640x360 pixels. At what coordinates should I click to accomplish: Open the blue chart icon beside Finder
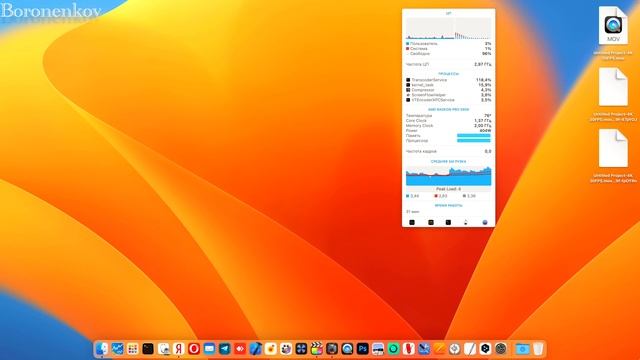tap(117, 349)
